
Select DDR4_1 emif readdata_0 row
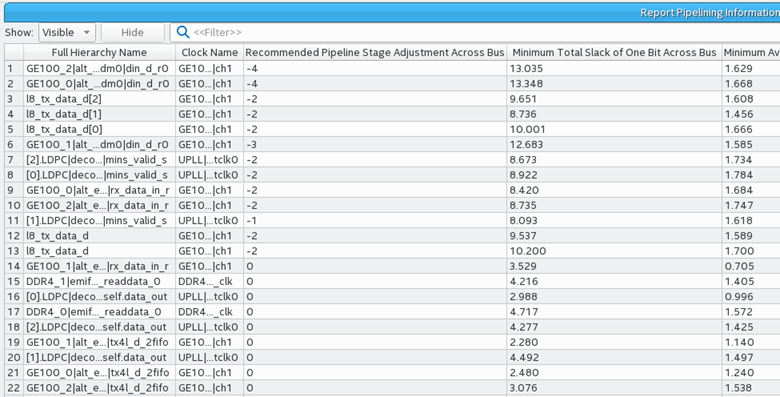point(94,281)
